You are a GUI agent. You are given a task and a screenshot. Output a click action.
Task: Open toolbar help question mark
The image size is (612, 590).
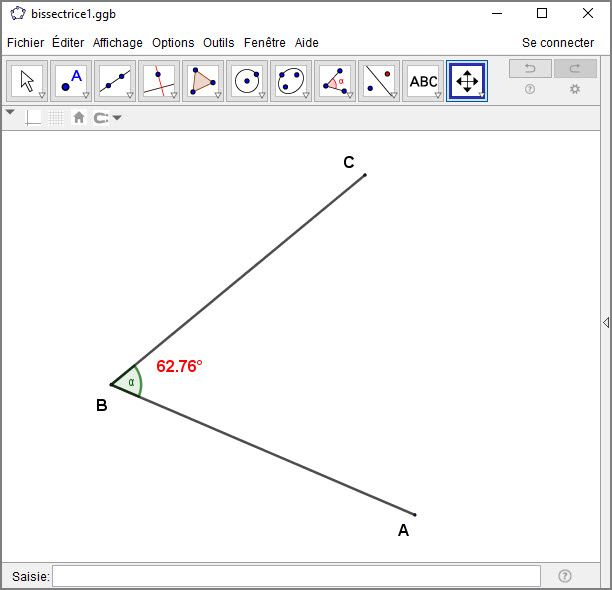point(530,89)
